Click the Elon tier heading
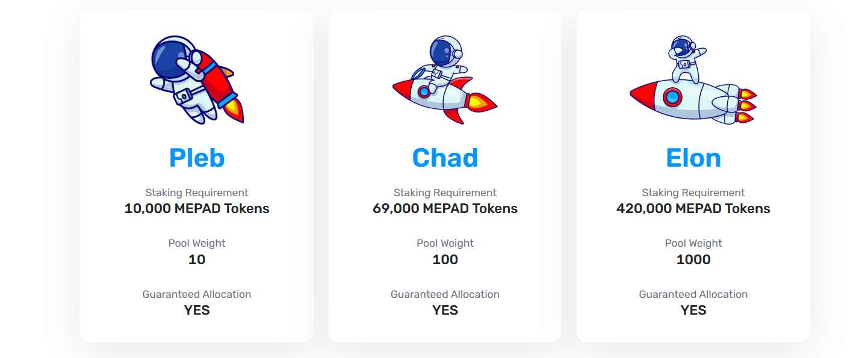 click(x=693, y=157)
